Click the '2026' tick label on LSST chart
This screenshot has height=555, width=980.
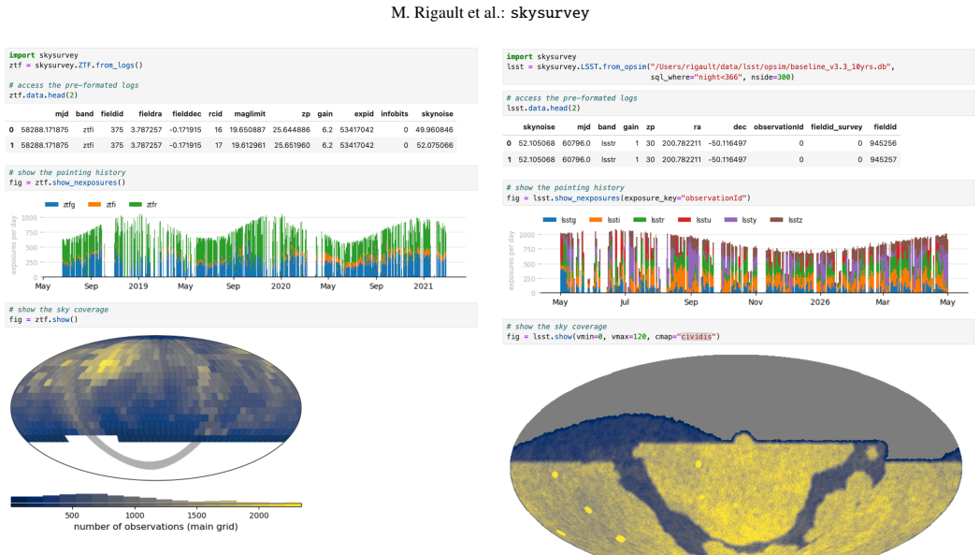(820, 301)
